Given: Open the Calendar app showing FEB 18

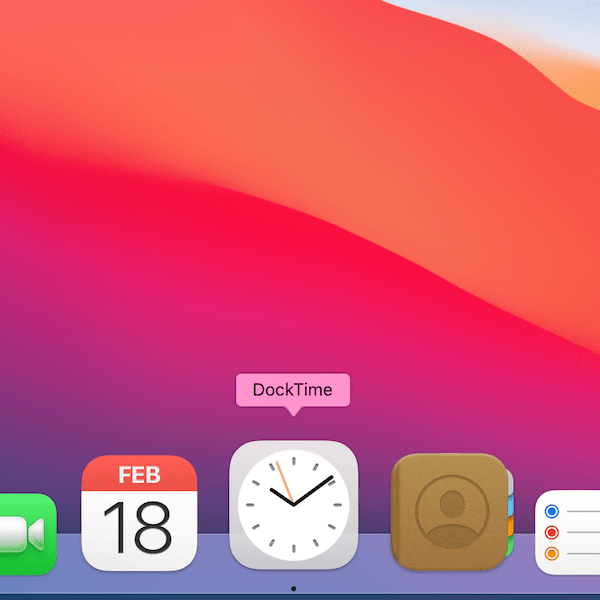Looking at the screenshot, I should (139, 513).
